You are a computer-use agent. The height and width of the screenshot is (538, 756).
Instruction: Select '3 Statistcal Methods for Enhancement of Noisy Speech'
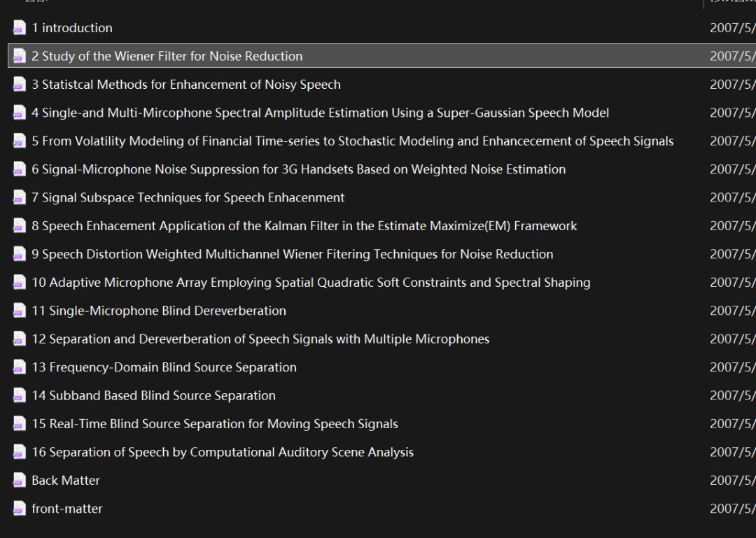[186, 85]
